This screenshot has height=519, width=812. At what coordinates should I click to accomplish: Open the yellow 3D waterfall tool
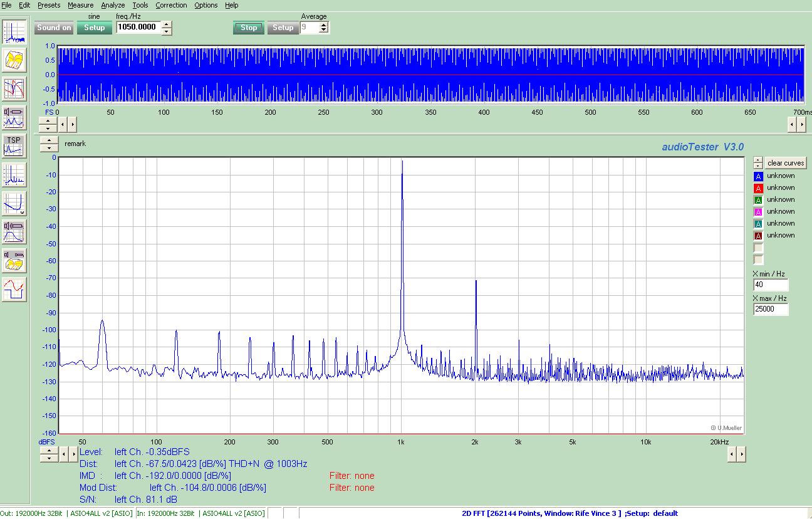(14, 60)
